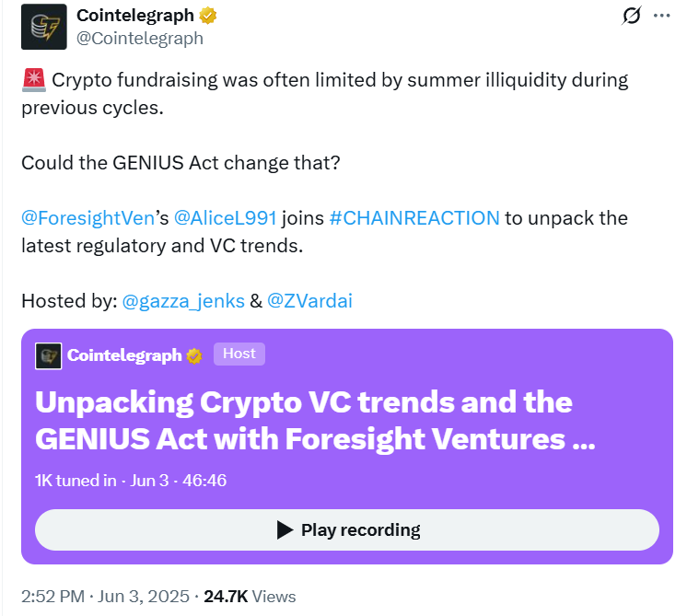Visit the @gazza_jenks host profile
The height and width of the screenshot is (616, 687).
pyautogui.click(x=183, y=301)
